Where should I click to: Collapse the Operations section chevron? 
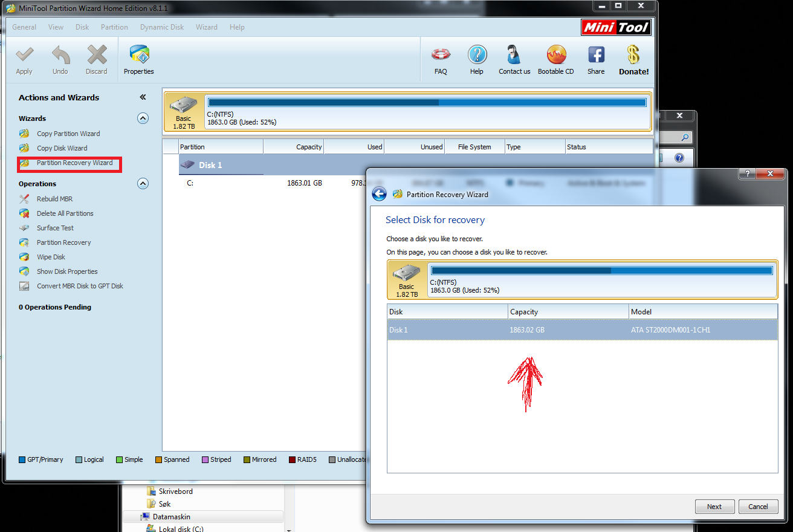pyautogui.click(x=143, y=184)
